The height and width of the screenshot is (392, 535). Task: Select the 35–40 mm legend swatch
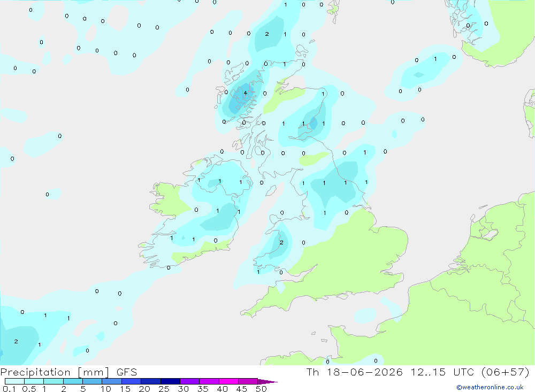coord(209,381)
